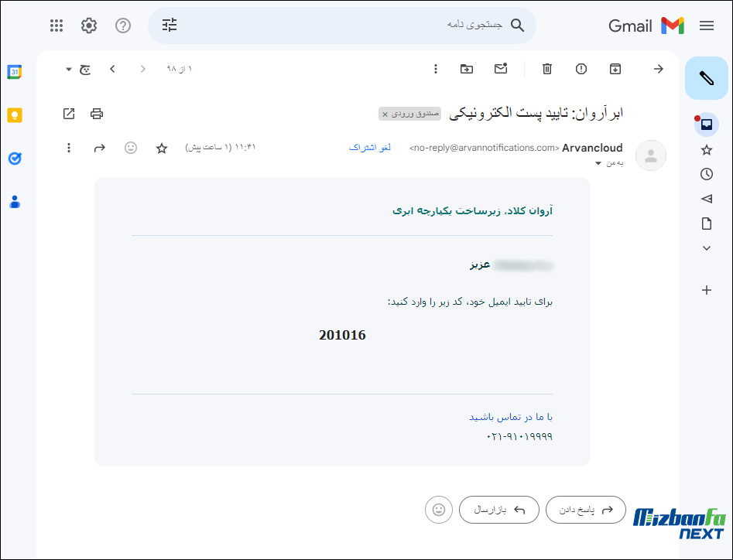Open message in new window
Viewport: 733px width, 560px height.
coord(69,114)
